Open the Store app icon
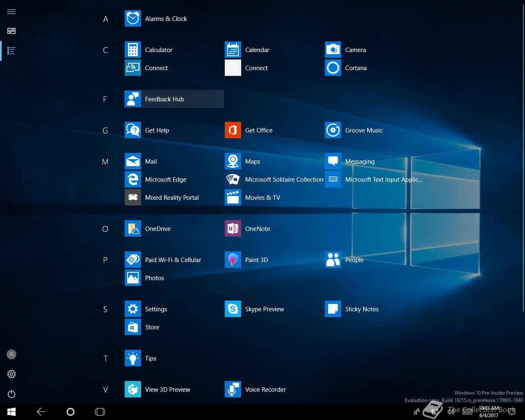525x420 pixels. (x=133, y=327)
